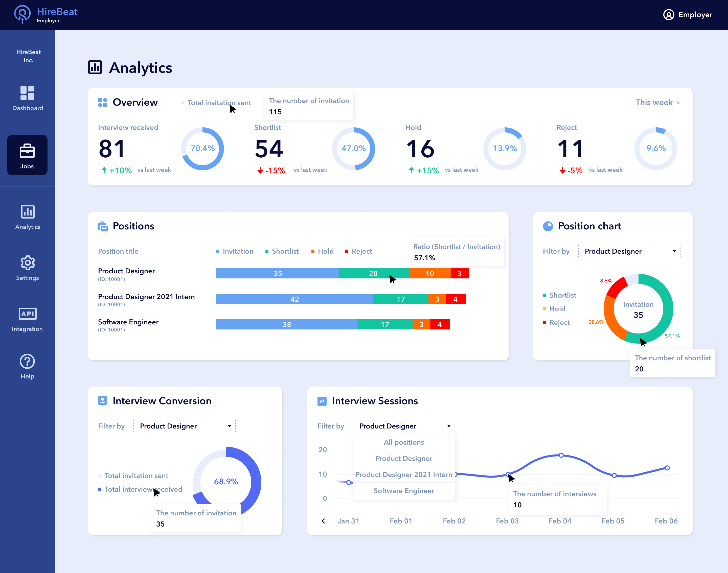Click the Shortlist 47.0% ring
The image size is (728, 573).
pyautogui.click(x=353, y=149)
